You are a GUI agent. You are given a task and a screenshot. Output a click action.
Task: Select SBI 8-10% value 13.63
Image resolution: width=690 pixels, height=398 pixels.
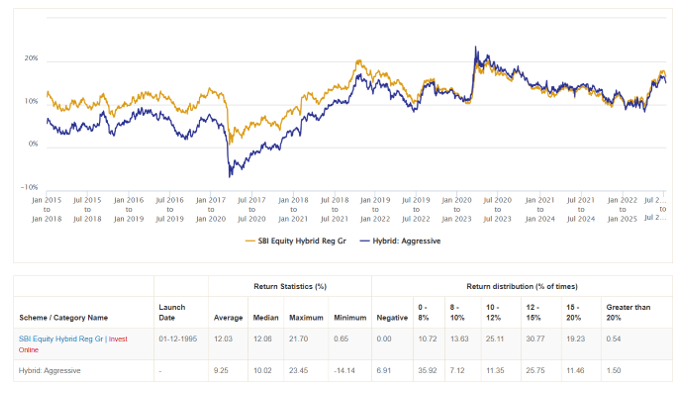[459, 339]
